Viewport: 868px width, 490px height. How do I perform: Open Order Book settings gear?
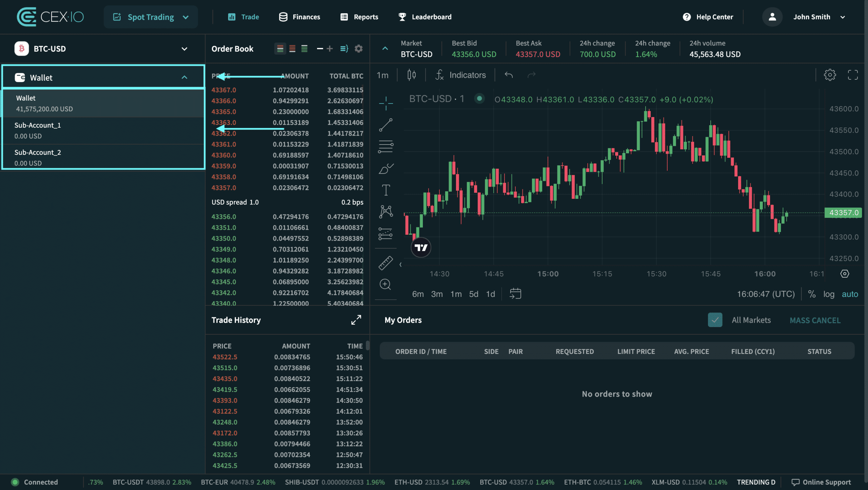tap(359, 49)
